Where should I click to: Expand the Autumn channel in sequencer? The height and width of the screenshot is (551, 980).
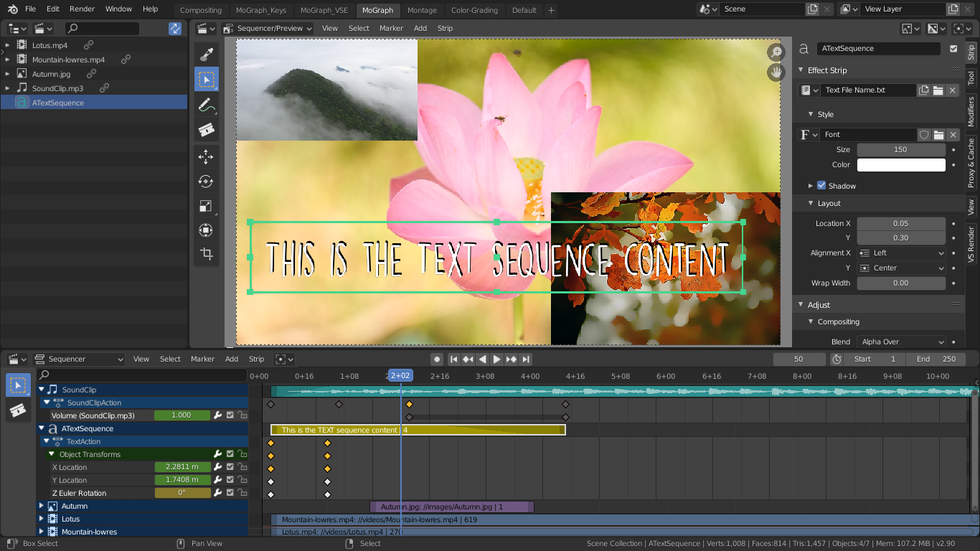pyautogui.click(x=42, y=506)
